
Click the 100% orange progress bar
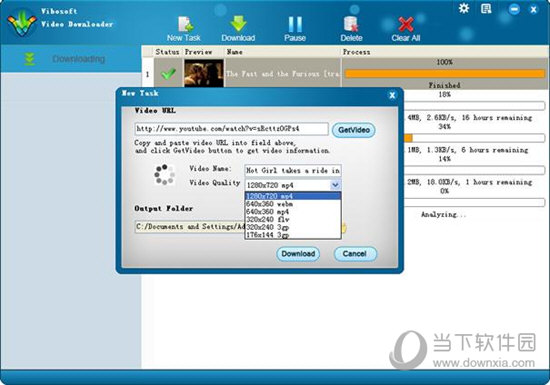(444, 74)
